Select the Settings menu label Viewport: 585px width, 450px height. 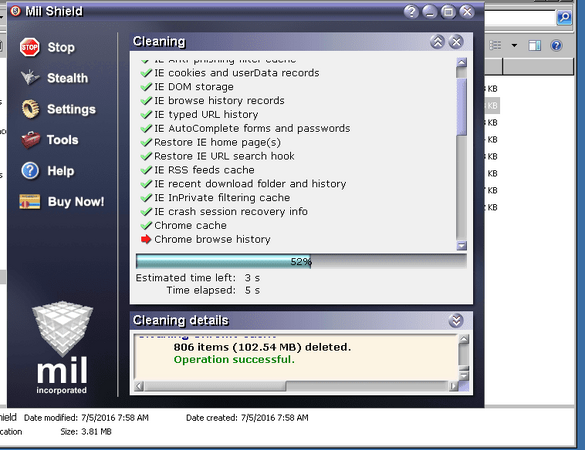71,109
